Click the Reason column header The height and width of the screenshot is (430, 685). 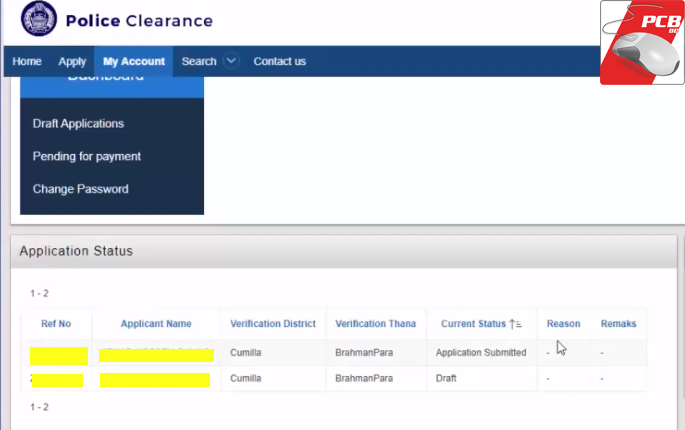pyautogui.click(x=563, y=324)
